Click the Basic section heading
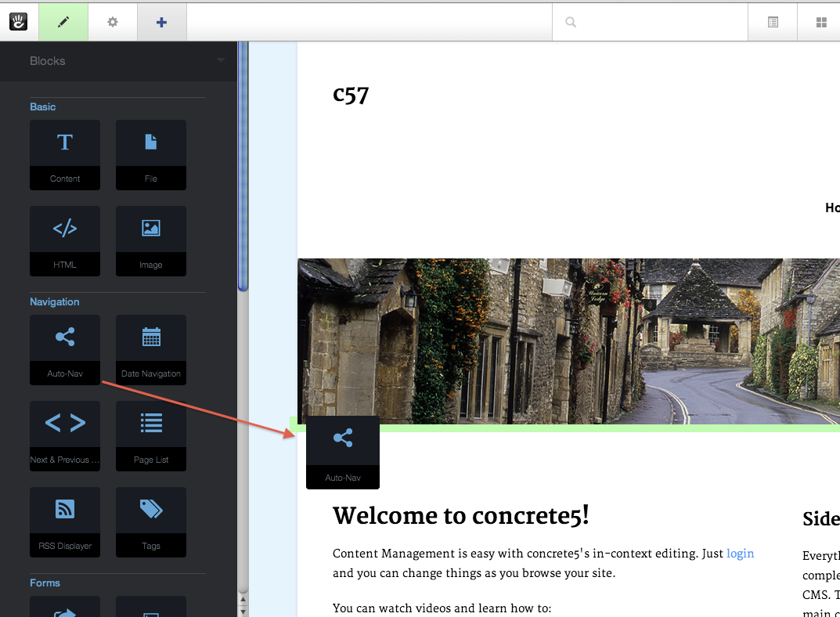840x617 pixels. tap(43, 106)
